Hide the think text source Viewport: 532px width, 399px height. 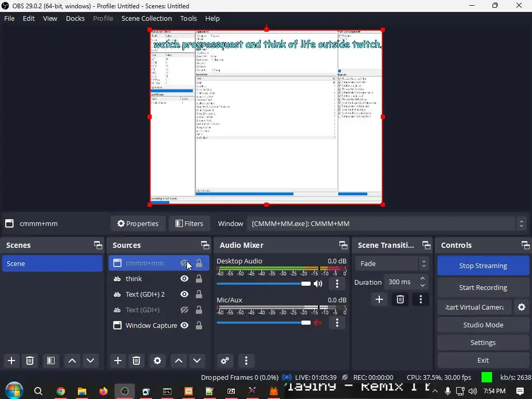(184, 278)
